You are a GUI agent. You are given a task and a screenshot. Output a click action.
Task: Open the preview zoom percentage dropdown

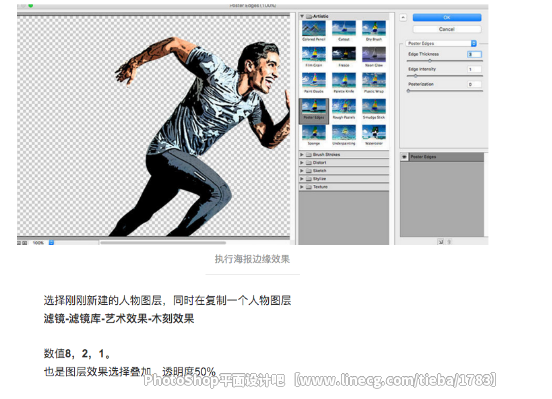pyautogui.click(x=51, y=243)
